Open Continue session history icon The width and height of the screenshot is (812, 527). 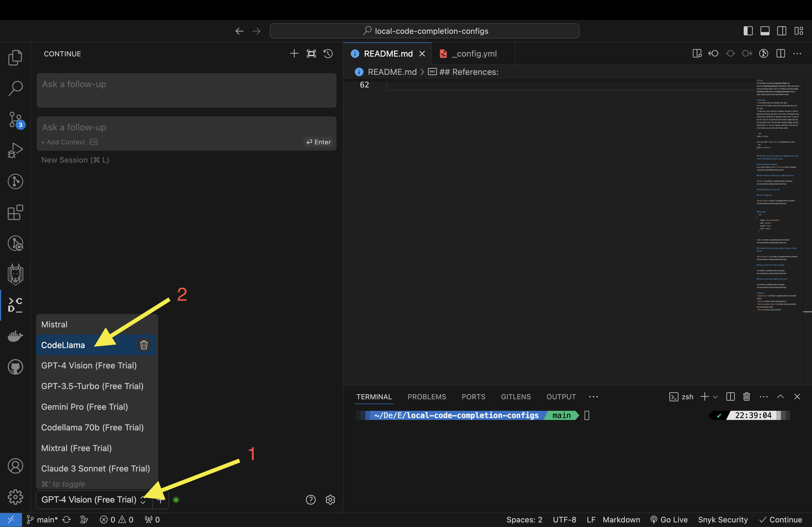328,54
